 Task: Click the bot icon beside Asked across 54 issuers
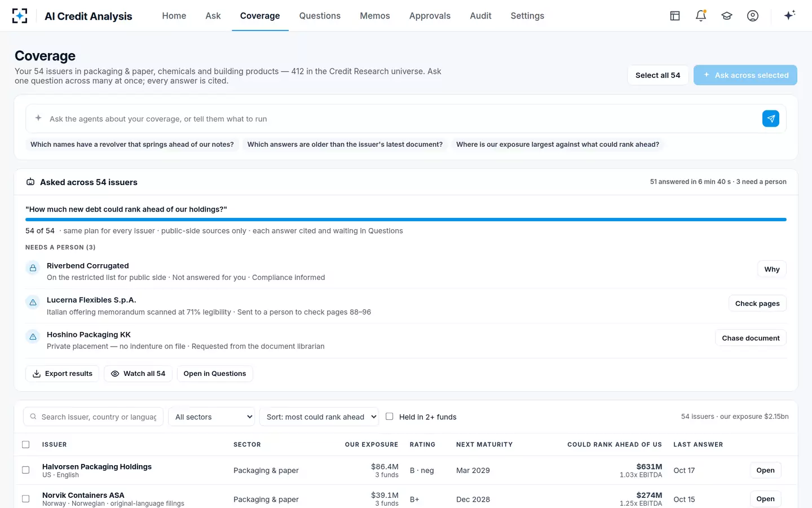[x=30, y=182]
